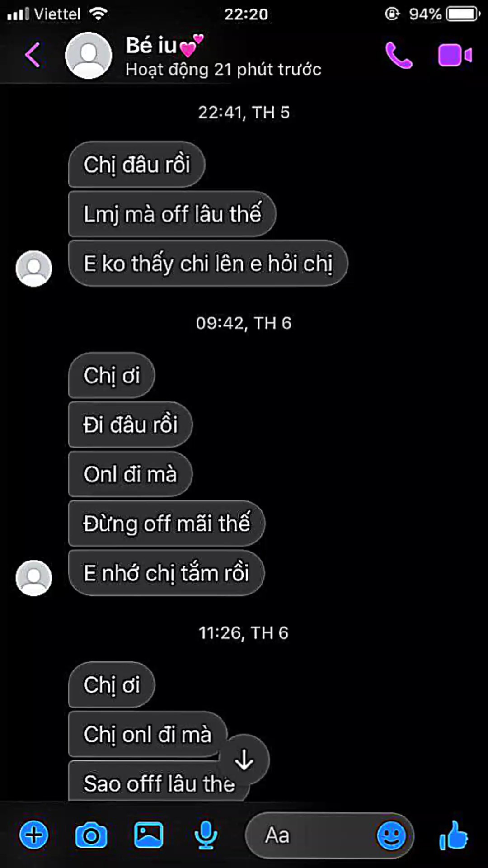488x868 pixels.
Task: Open the photo gallery picker
Action: (149, 835)
